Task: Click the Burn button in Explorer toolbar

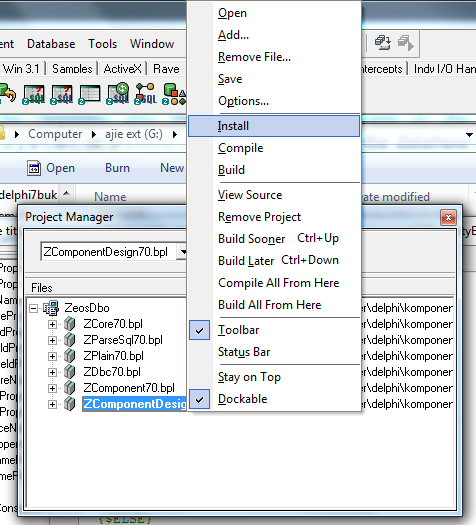Action: [x=117, y=168]
